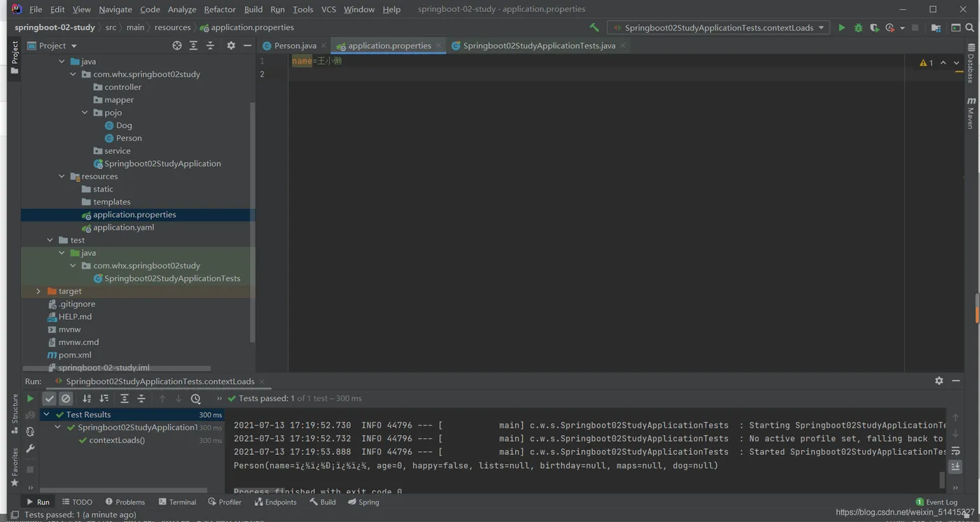This screenshot has height=522, width=980.
Task: Collapse the resources folder
Action: pyautogui.click(x=62, y=176)
